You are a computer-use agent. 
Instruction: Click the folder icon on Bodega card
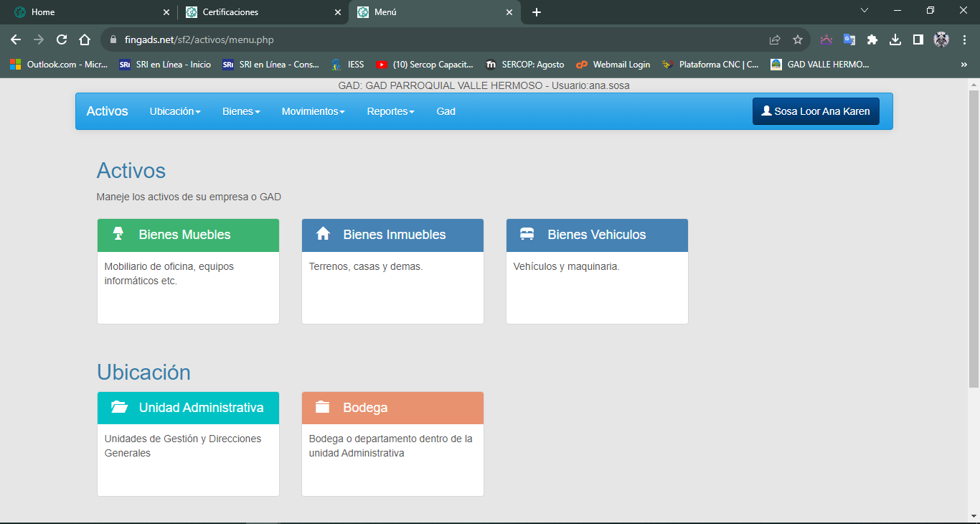tap(323, 407)
